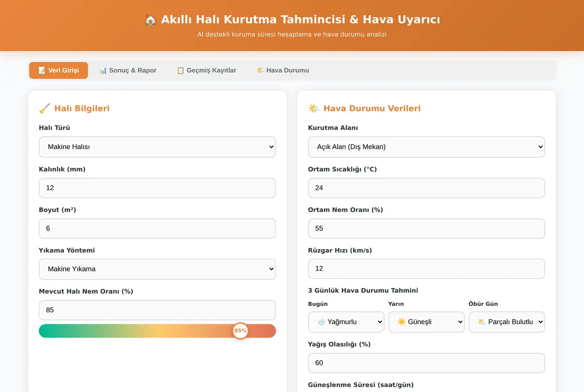
Task: Open the Yıkama Yöntemi dropdown
Action: coord(157,269)
